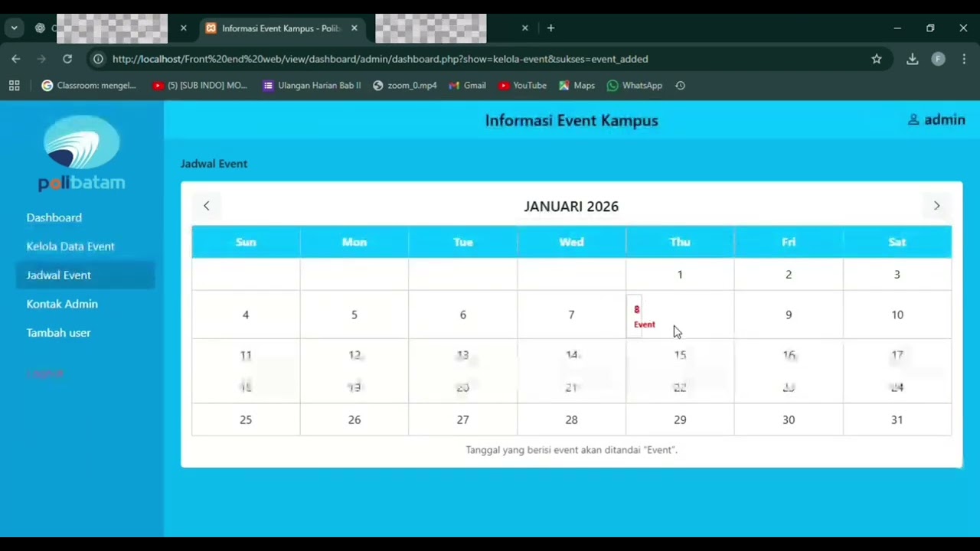Viewport: 980px width, 551px height.
Task: Click the Sun column header
Action: [x=246, y=242]
